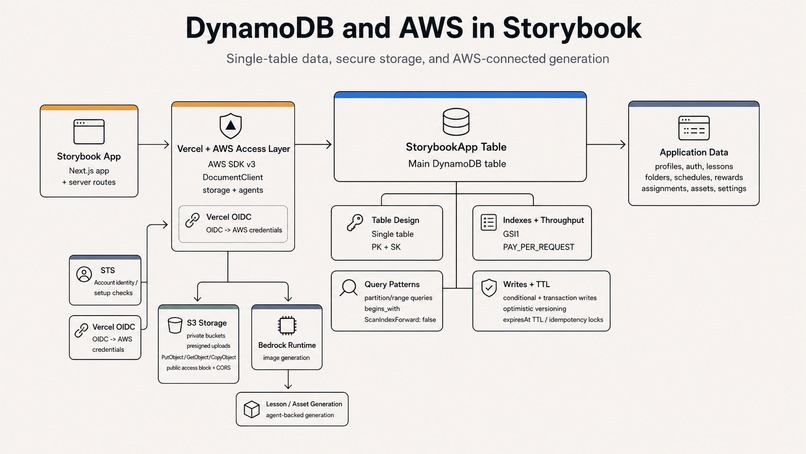Image resolution: width=806 pixels, height=454 pixels.
Task: Click the 'Table Design' label
Action: click(395, 220)
